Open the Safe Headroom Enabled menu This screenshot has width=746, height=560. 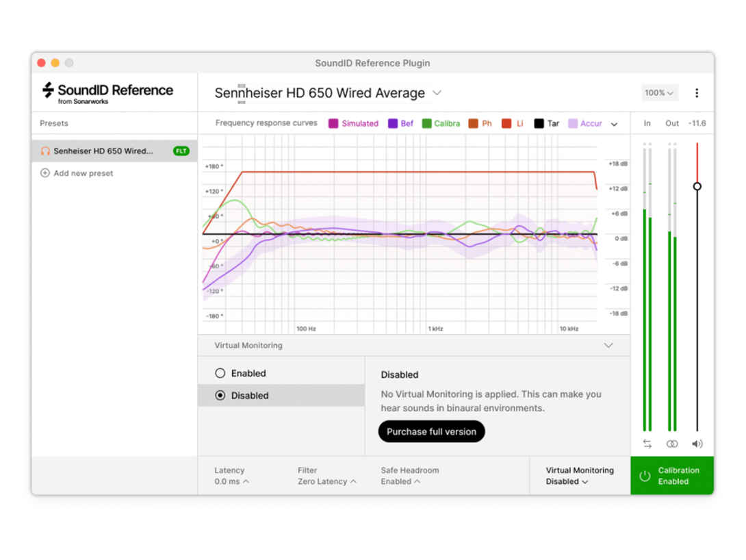400,481
